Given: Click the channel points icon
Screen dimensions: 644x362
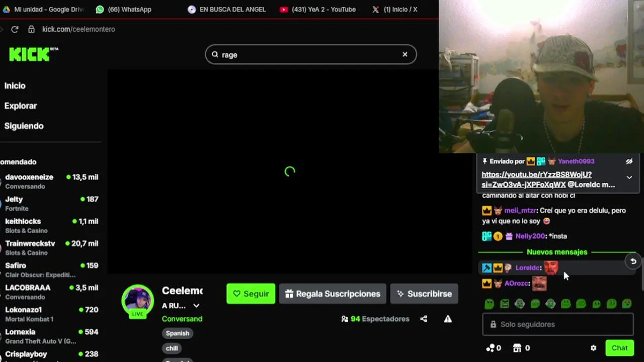Looking at the screenshot, I should click(x=490, y=348).
